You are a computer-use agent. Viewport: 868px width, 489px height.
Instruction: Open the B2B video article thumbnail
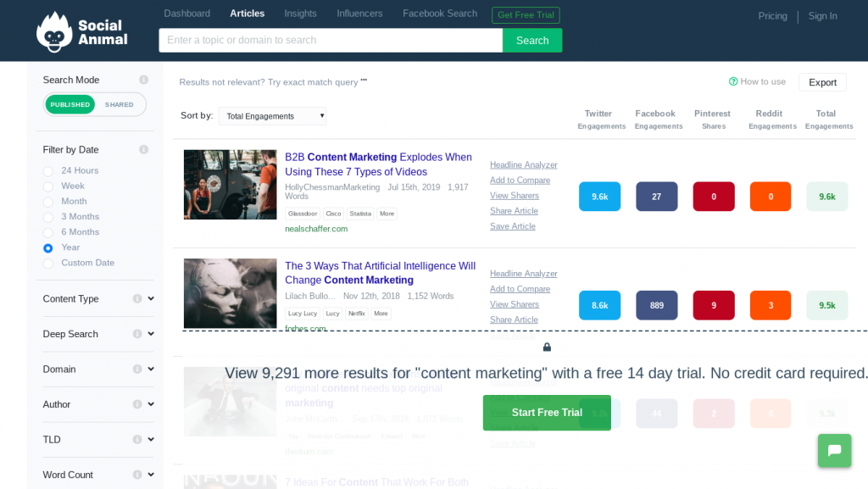(231, 185)
